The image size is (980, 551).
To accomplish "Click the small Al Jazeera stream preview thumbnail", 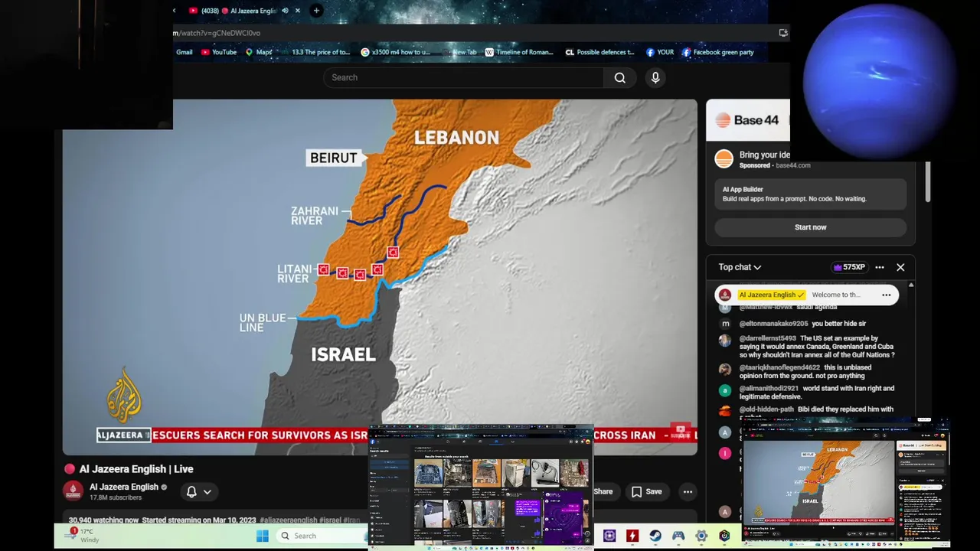I will pos(845,484).
